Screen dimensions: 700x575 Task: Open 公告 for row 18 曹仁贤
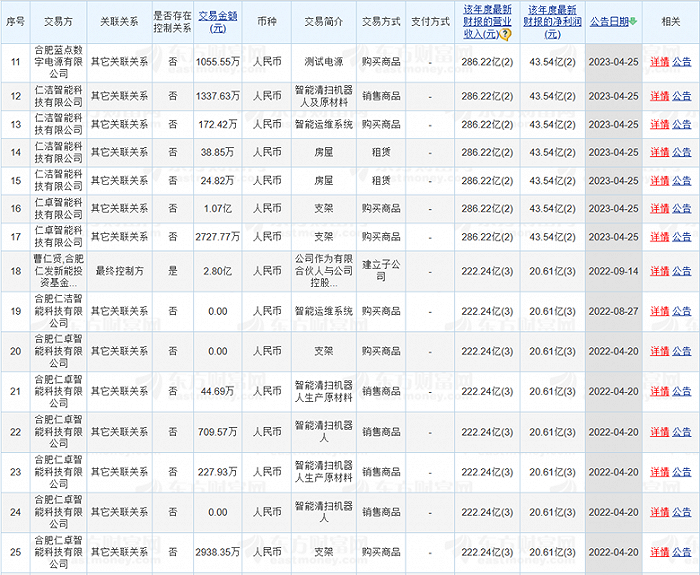pyautogui.click(x=682, y=271)
